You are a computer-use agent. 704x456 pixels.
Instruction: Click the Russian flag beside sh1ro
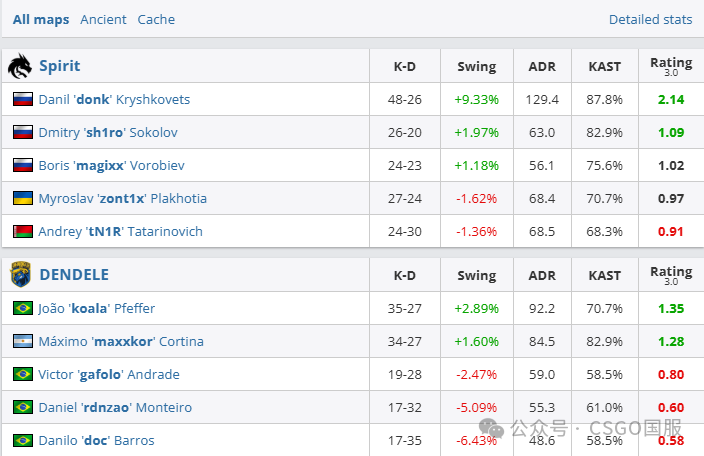coord(23,132)
